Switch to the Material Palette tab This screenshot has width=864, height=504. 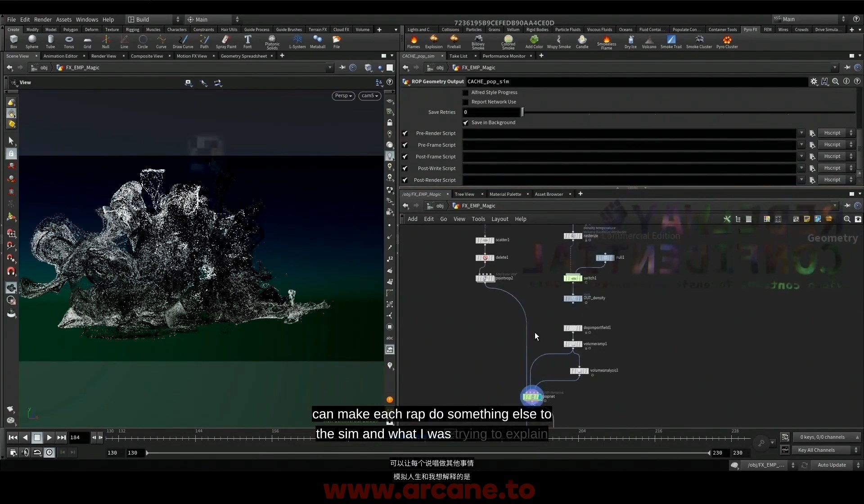point(505,194)
